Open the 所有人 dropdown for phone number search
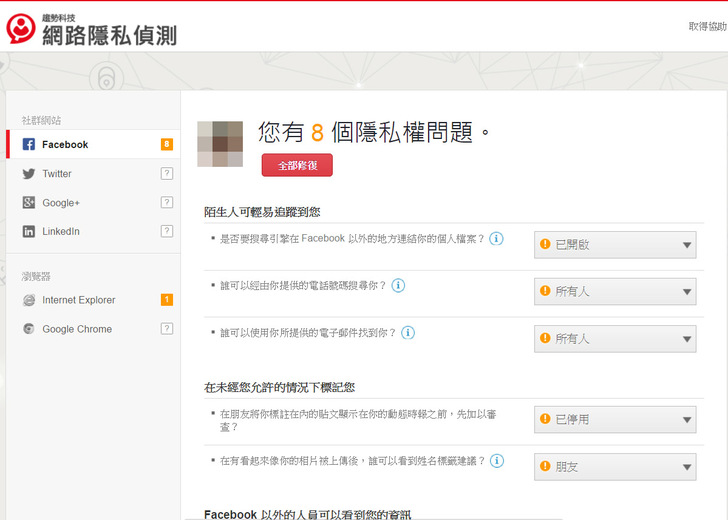Screen dimensions: 728x520 [615, 292]
